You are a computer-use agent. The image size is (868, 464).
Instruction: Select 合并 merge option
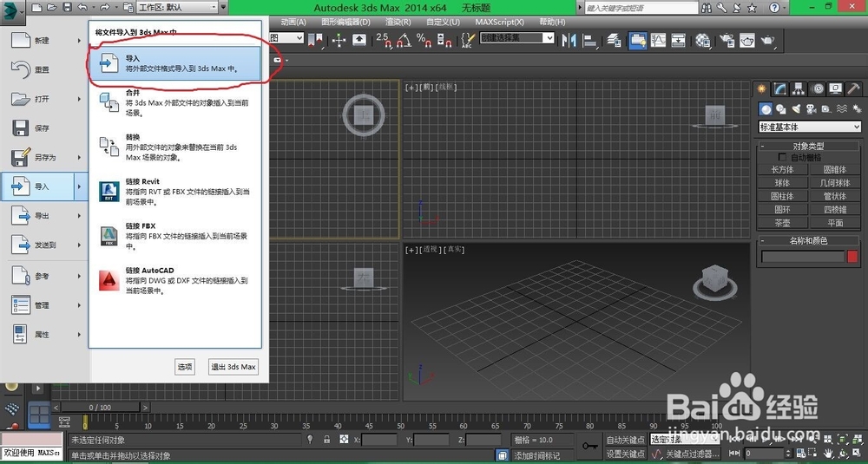click(175, 103)
